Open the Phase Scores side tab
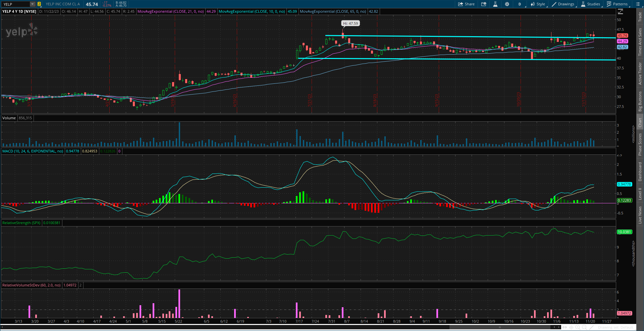644x331 pixels. point(640,144)
